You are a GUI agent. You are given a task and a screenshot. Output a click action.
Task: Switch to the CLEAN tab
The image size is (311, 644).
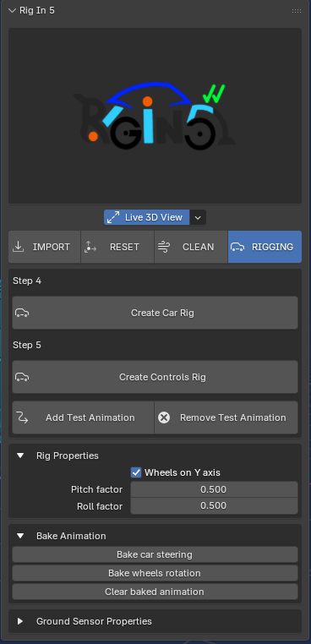coord(191,247)
